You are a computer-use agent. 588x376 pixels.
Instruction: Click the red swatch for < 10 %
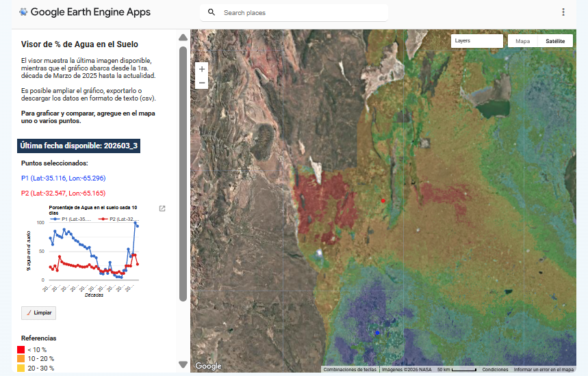point(21,350)
